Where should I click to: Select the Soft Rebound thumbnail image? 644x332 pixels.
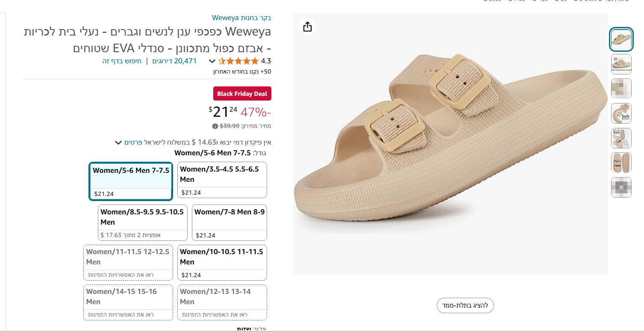[x=621, y=114]
